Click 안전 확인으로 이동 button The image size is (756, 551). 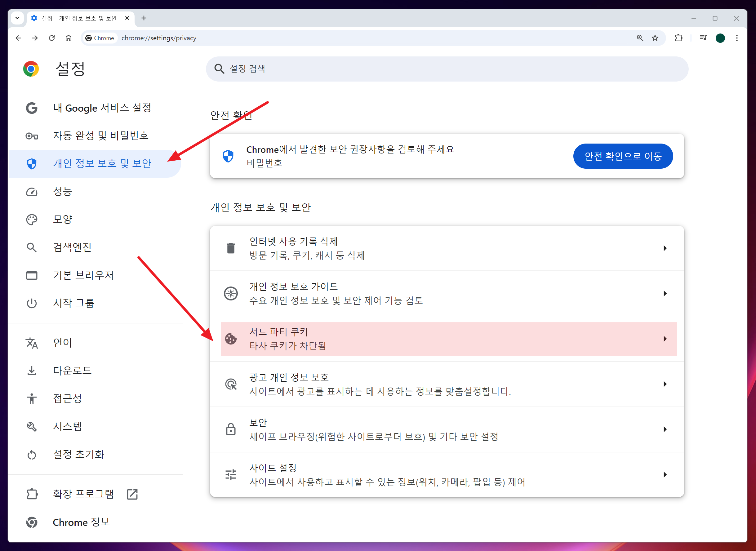click(623, 156)
